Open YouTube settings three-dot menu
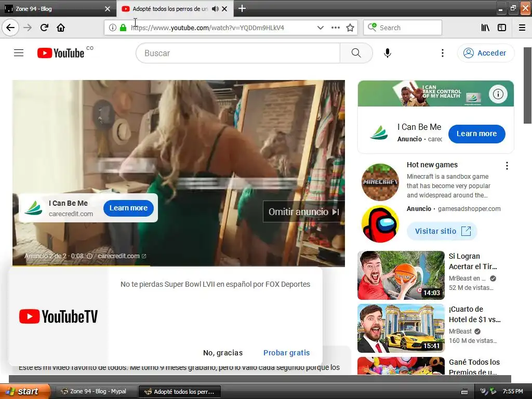 (x=443, y=53)
